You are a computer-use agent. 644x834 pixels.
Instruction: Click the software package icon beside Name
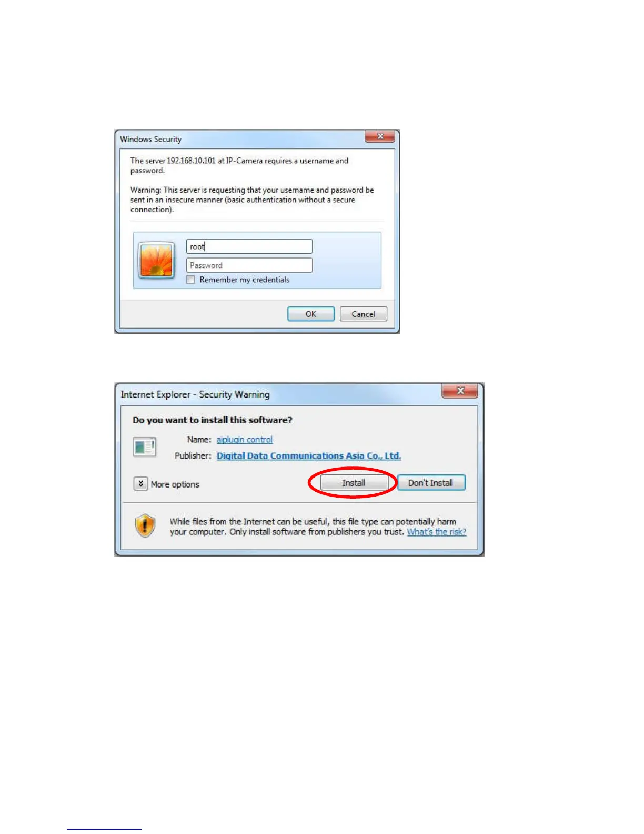click(144, 448)
